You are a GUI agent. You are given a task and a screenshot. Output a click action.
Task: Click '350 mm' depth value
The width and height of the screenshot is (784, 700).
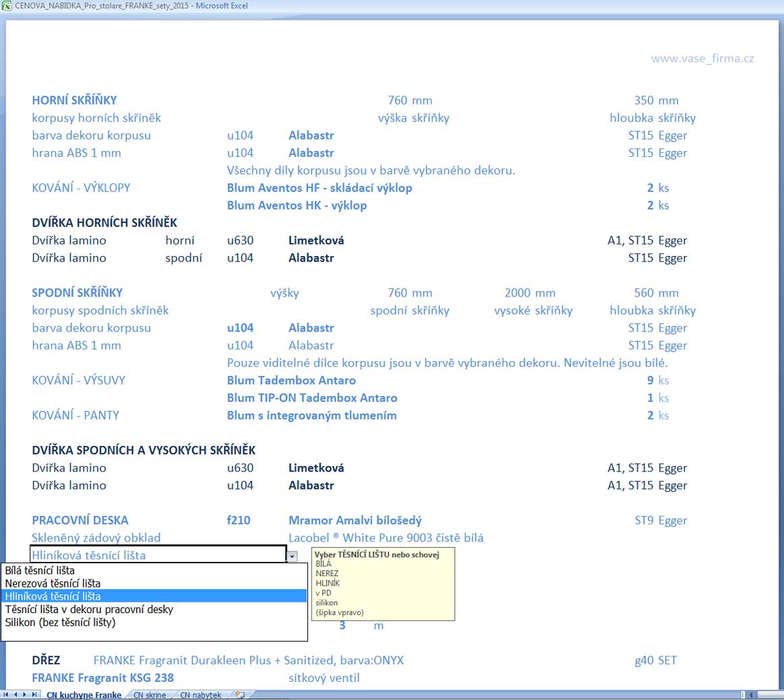(657, 100)
